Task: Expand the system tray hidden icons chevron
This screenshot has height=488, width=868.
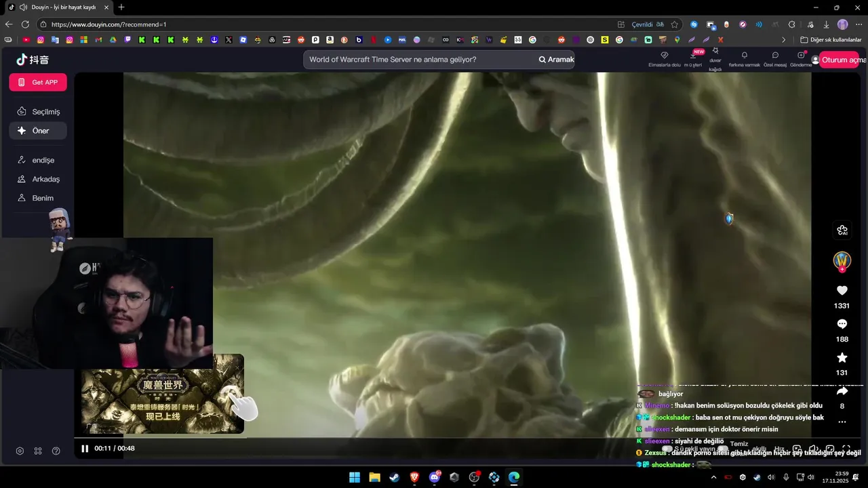Action: pos(713,477)
